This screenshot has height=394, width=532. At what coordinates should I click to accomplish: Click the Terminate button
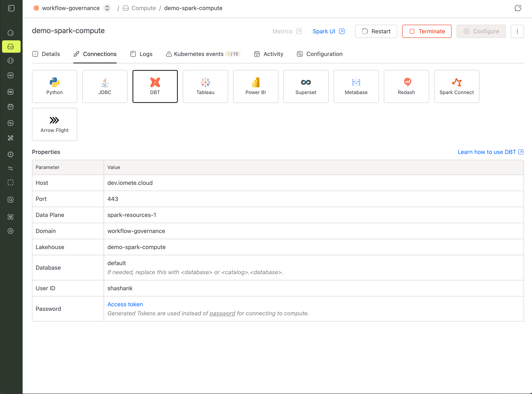(x=427, y=31)
